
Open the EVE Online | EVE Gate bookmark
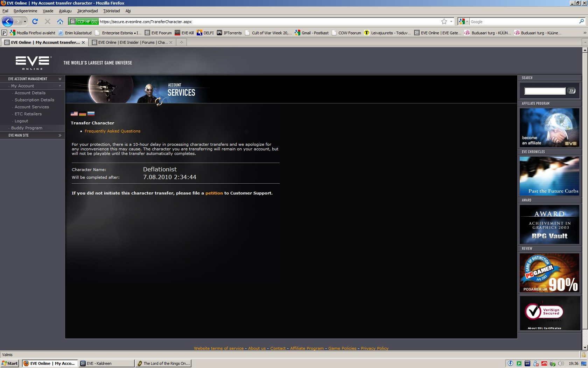tap(437, 33)
